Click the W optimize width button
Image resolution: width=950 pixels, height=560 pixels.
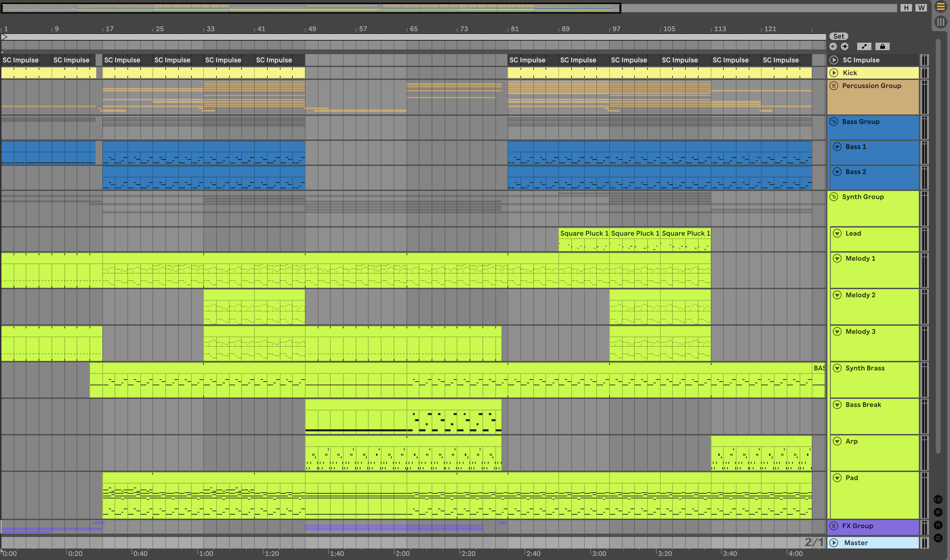921,7
